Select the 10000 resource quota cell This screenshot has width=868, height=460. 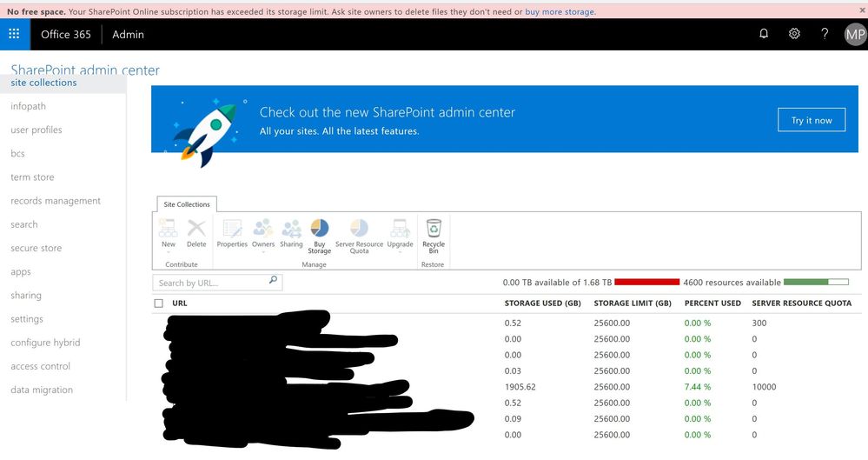pos(764,387)
